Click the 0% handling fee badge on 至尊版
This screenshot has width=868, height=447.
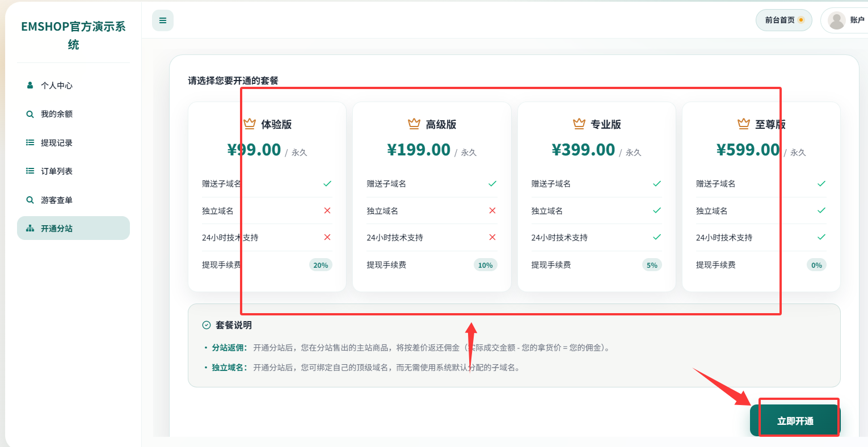coord(816,264)
